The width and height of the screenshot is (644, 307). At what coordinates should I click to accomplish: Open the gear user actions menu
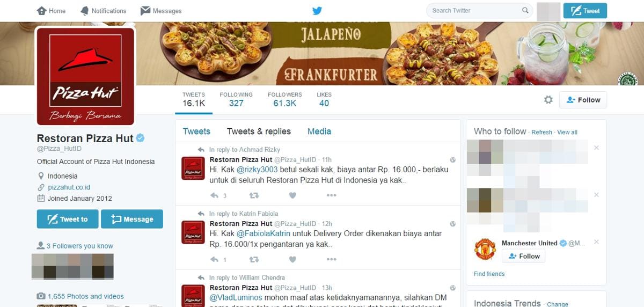(548, 100)
